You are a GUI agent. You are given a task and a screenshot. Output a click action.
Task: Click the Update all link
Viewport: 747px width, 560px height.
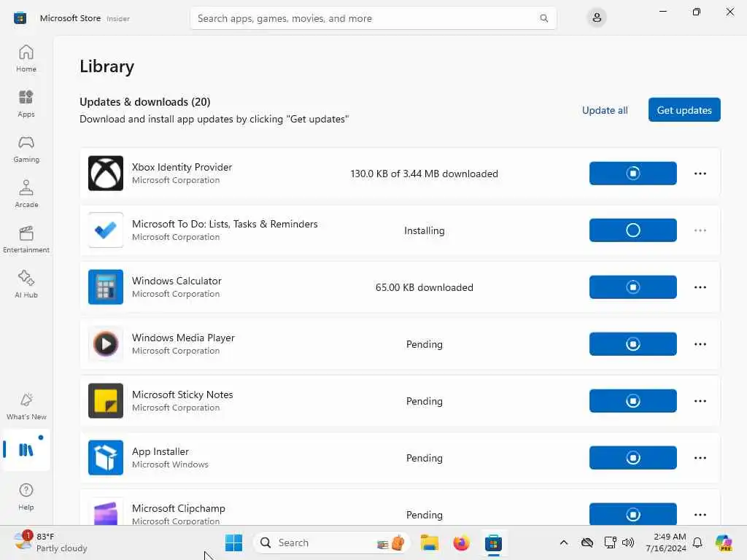click(x=605, y=110)
